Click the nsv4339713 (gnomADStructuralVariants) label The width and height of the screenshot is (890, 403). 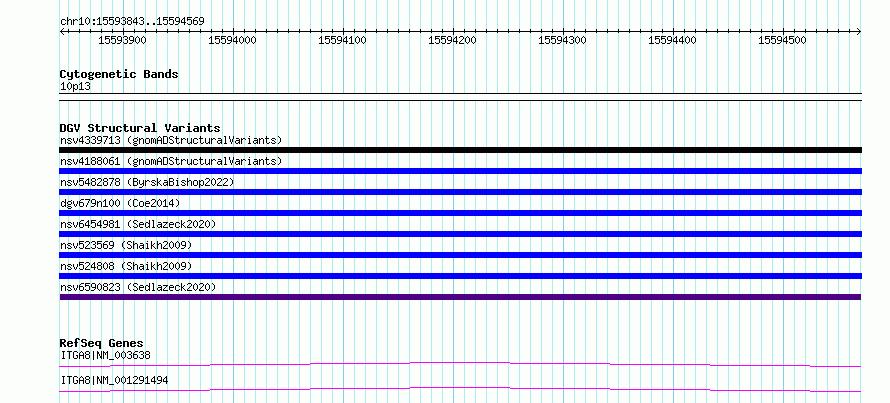coord(171,140)
